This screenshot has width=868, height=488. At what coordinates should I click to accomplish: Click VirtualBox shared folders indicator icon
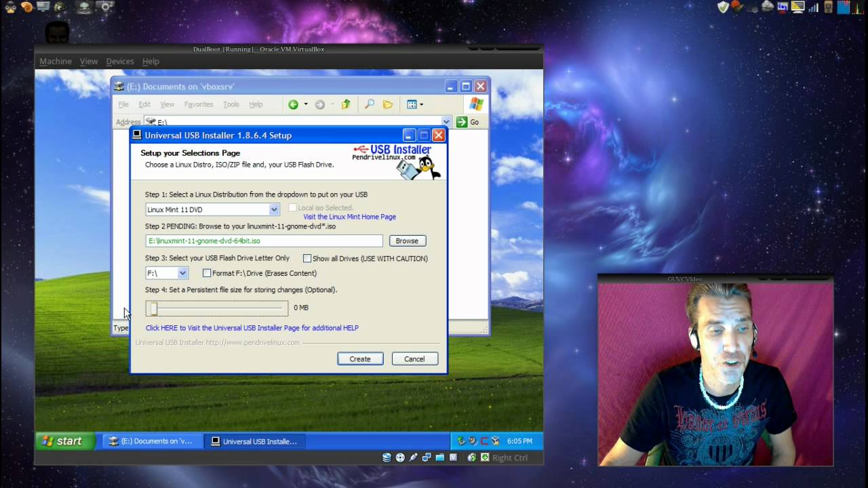439,457
